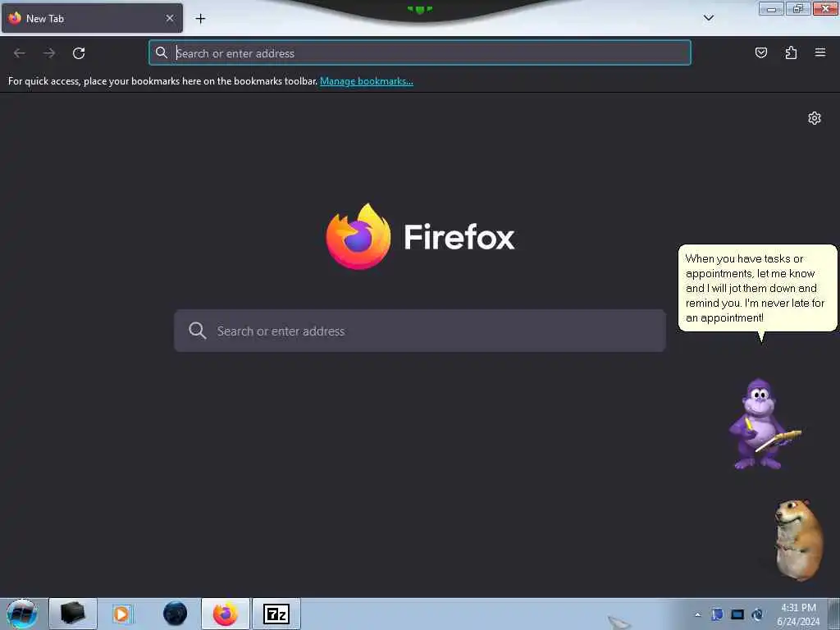
Task: Open the dark globe taskbar icon
Action: point(176,614)
